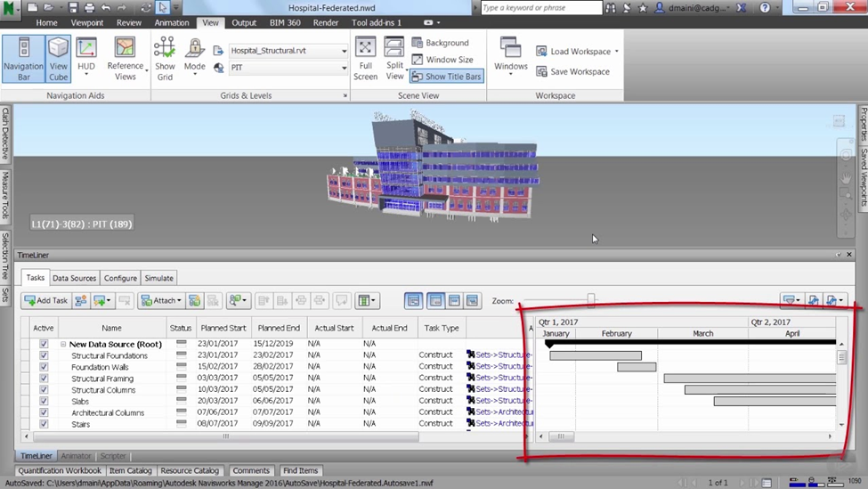Open the PIT level dropdown
This screenshot has width=868, height=489.
pyautogui.click(x=344, y=68)
